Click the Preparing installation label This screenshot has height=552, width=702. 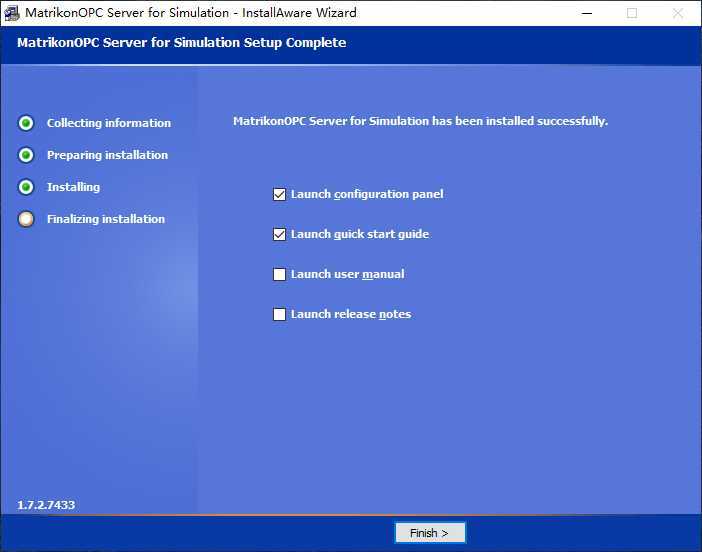(107, 155)
